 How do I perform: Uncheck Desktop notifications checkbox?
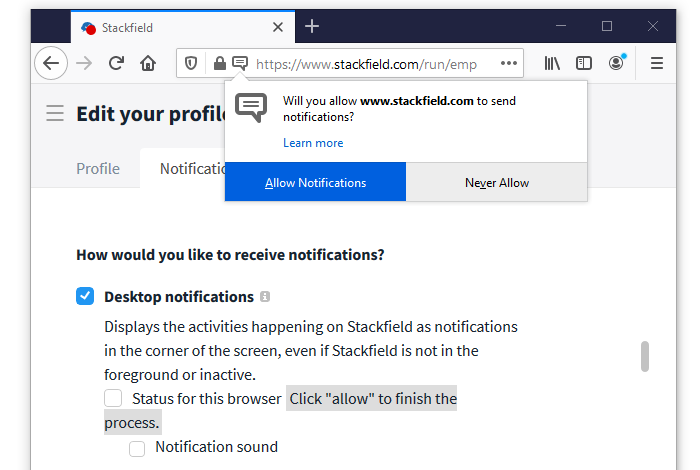point(85,296)
